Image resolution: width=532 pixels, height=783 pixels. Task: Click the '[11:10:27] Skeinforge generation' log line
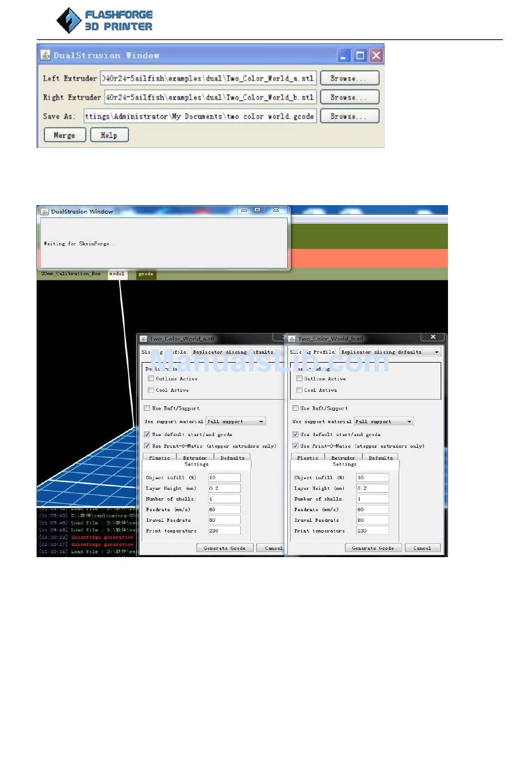coord(87,544)
